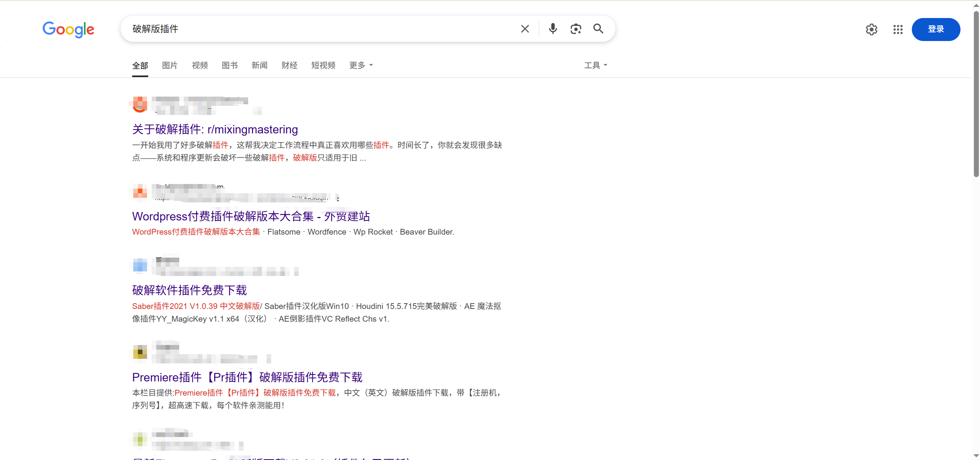Open the 工具 search tools dropdown
The image size is (980, 460).
(x=594, y=65)
